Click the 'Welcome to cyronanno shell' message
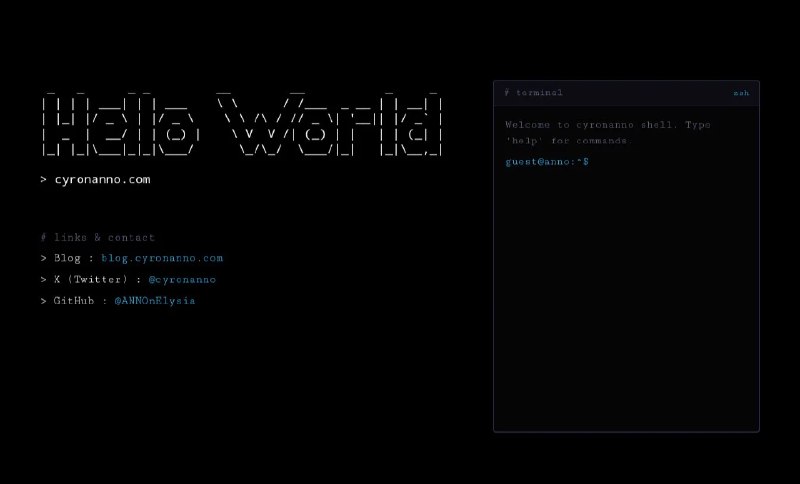800x484 pixels. click(608, 133)
